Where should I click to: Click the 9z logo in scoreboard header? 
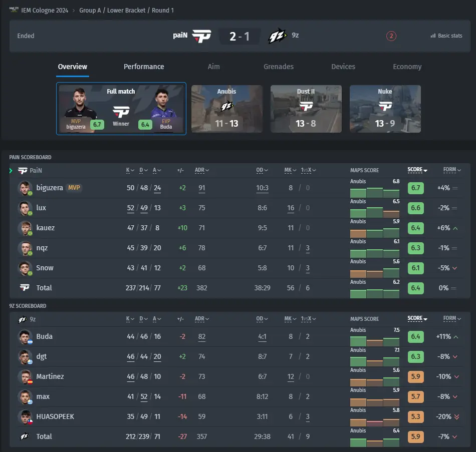click(22, 319)
